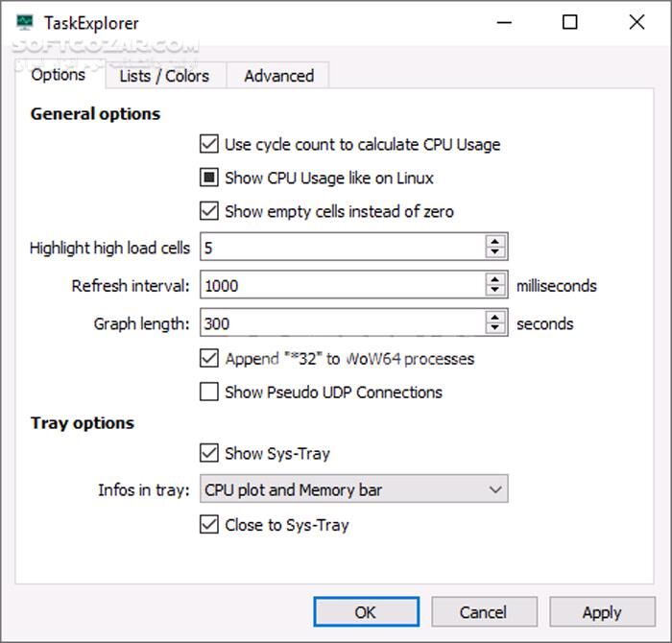This screenshot has width=672, height=643.
Task: Click the Apply button
Action: (x=602, y=612)
